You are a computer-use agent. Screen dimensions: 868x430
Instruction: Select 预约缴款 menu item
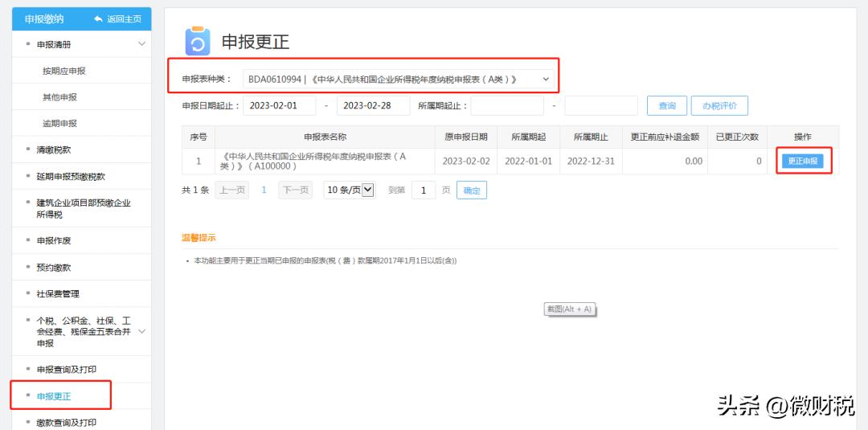pyautogui.click(x=54, y=268)
